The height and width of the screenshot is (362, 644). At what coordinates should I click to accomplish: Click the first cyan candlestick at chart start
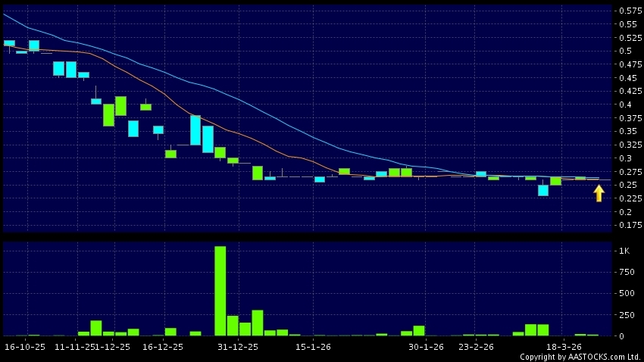[x=9, y=44]
